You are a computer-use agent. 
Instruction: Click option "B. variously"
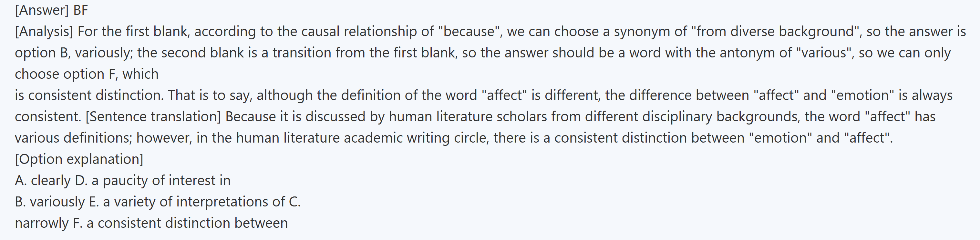[50, 202]
